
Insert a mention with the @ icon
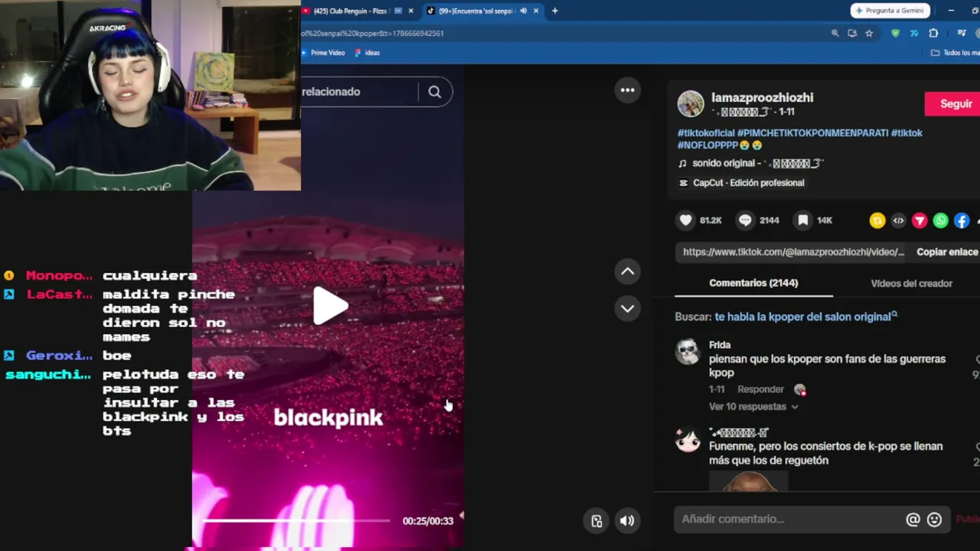(913, 520)
